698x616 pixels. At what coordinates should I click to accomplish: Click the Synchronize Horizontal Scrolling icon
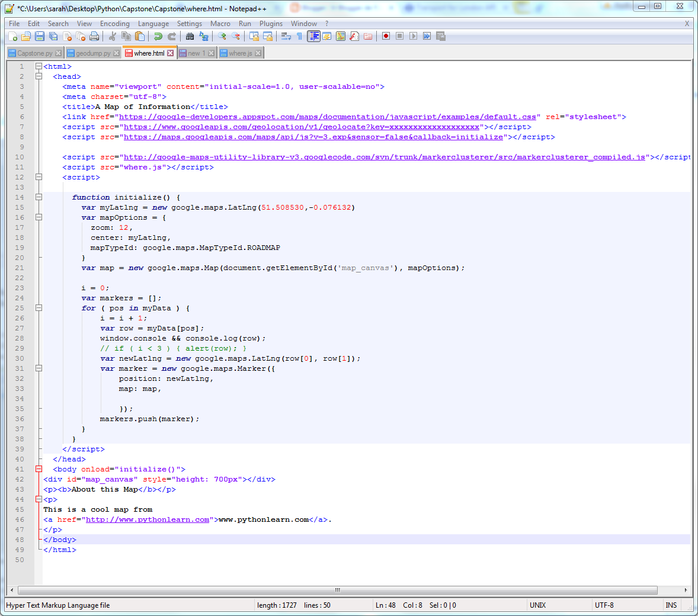(268, 37)
